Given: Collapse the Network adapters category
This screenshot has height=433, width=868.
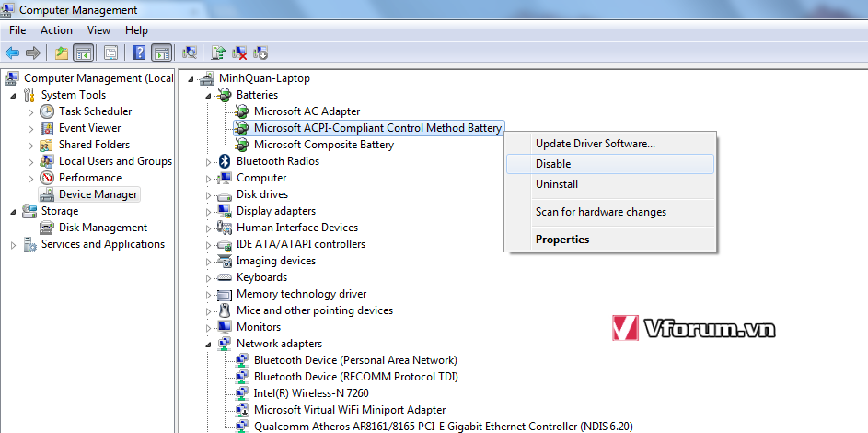Looking at the screenshot, I should [x=209, y=345].
